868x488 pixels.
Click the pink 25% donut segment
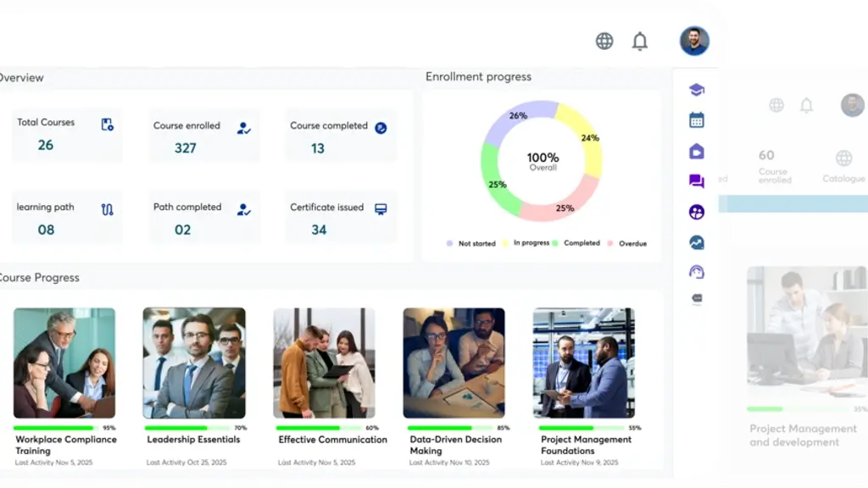[x=565, y=208]
